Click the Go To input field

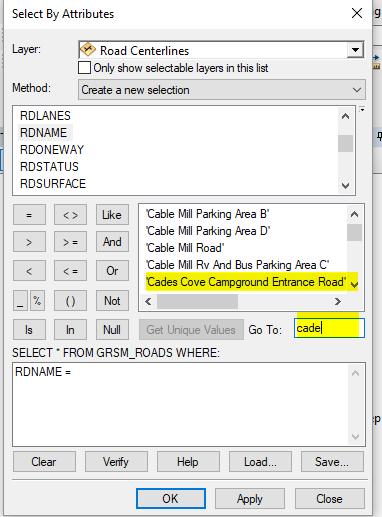point(329,328)
